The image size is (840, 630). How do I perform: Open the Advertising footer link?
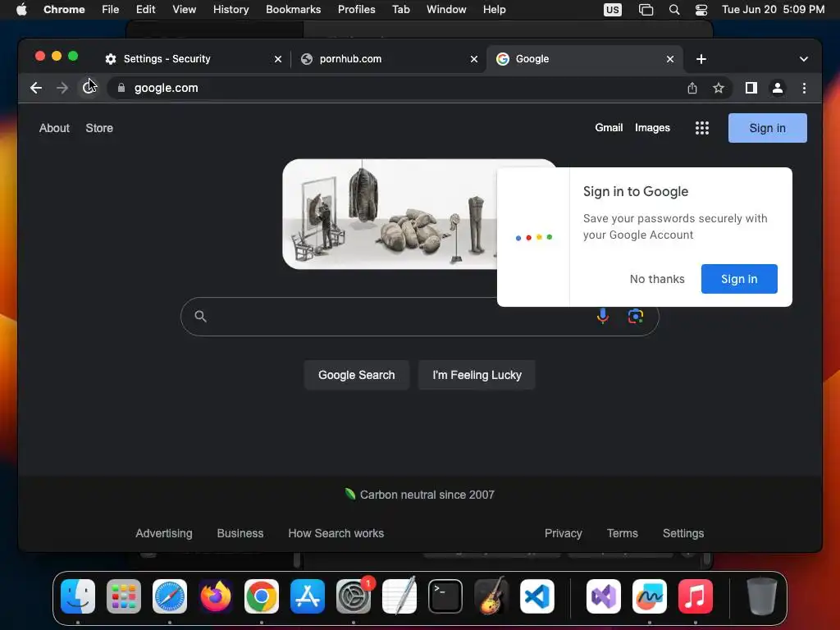[x=164, y=533]
